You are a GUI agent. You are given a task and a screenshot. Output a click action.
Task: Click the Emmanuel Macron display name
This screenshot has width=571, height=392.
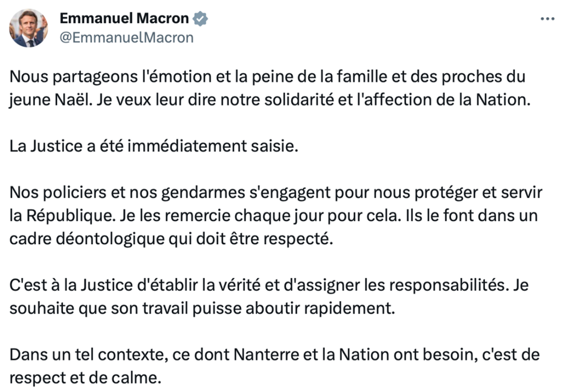pyautogui.click(x=124, y=19)
